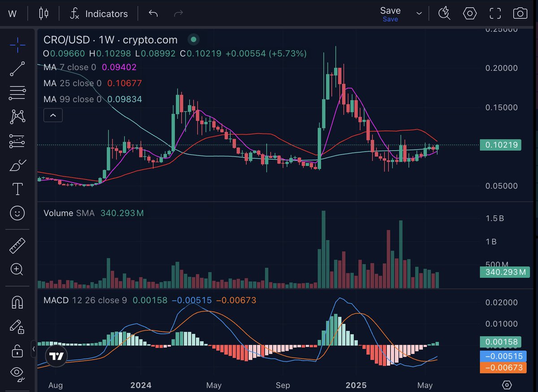The image size is (538, 392).
Task: Open chart settings via the gear icon
Action: click(x=469, y=13)
